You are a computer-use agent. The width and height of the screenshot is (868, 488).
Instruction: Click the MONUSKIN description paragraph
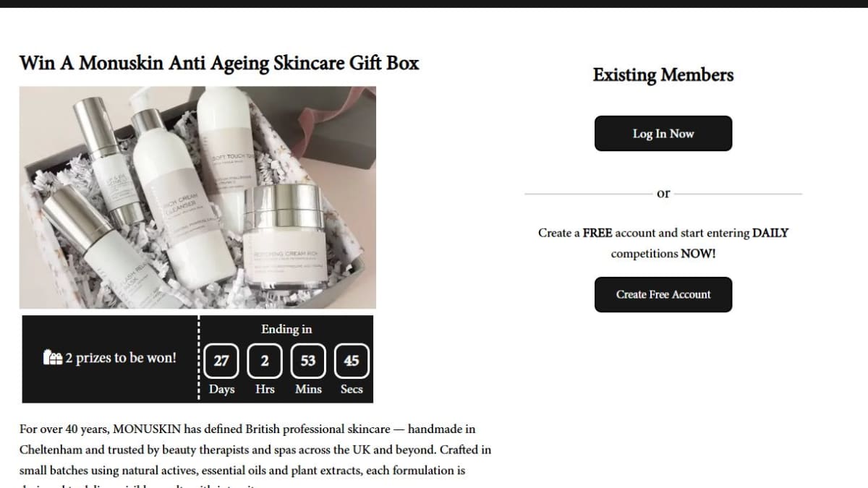(255, 455)
